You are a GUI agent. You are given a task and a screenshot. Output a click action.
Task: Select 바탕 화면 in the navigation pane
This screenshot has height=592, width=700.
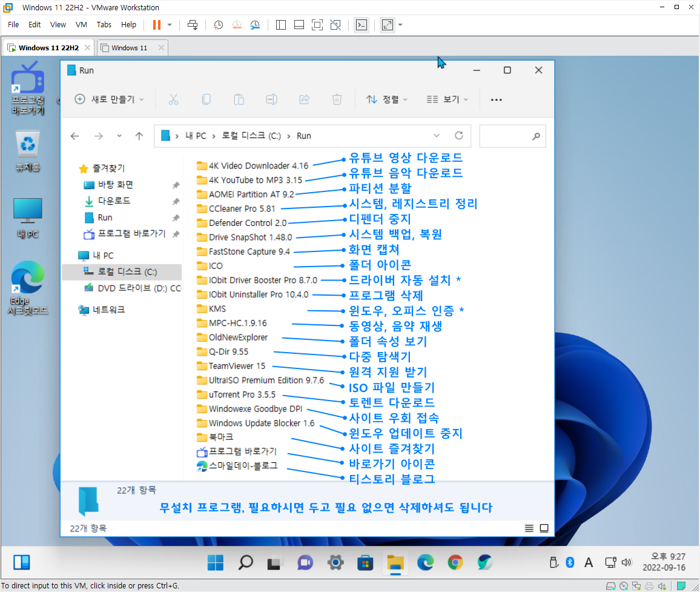pyautogui.click(x=115, y=185)
